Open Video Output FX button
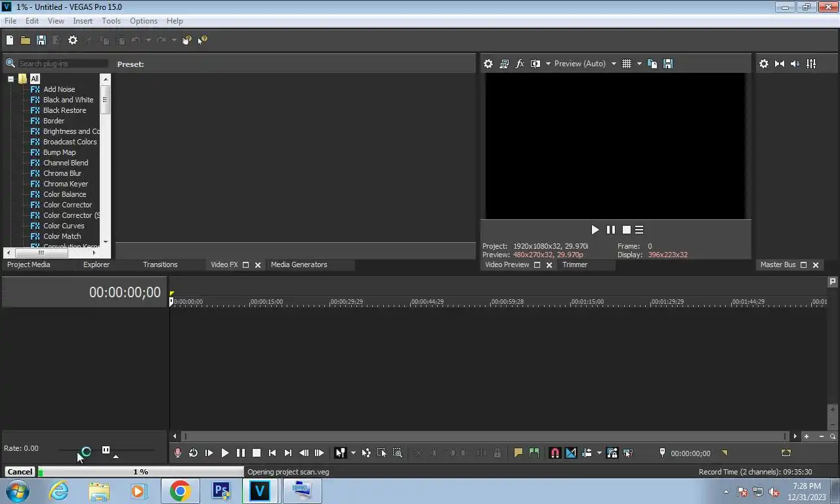The image size is (840, 504). point(520,64)
